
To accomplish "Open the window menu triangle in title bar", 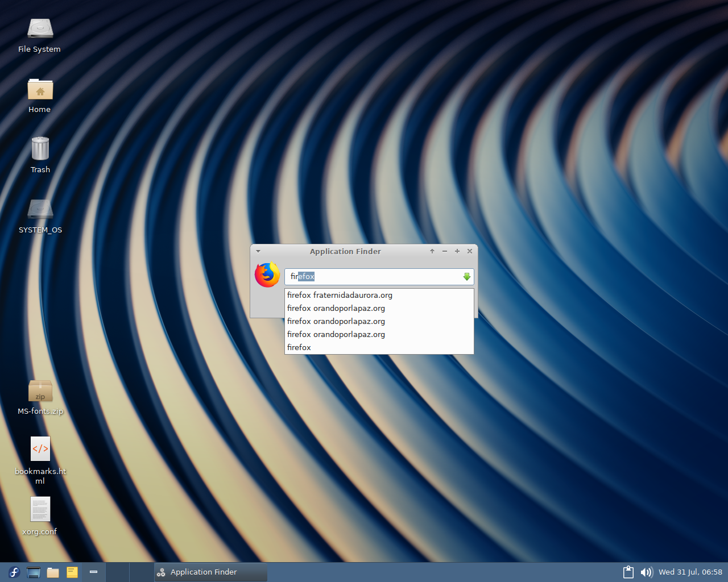I will (258, 251).
